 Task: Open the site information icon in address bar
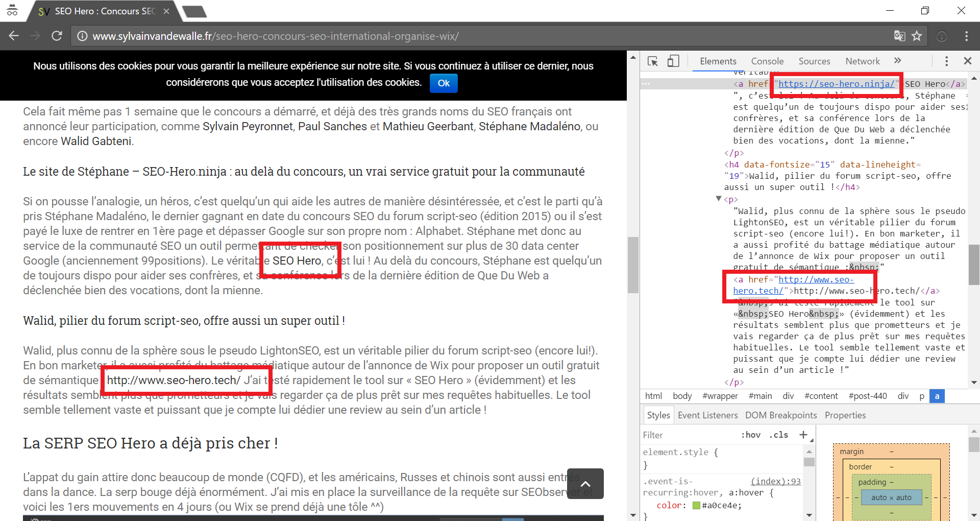(x=82, y=36)
